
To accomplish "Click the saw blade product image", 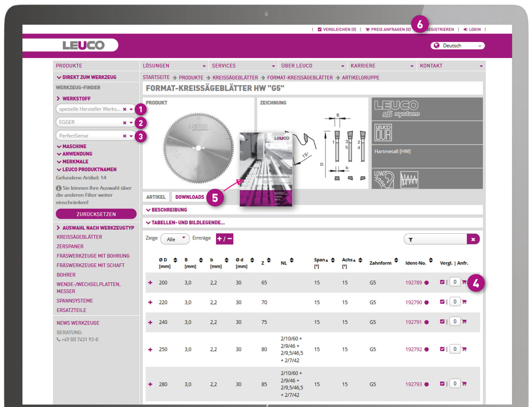I will click(x=198, y=148).
